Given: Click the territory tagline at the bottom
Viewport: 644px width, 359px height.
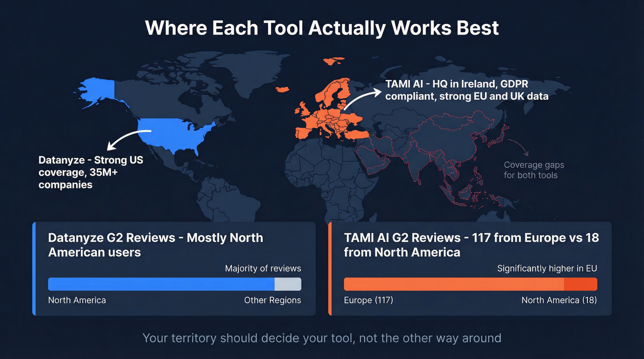Looking at the screenshot, I should click(x=322, y=338).
